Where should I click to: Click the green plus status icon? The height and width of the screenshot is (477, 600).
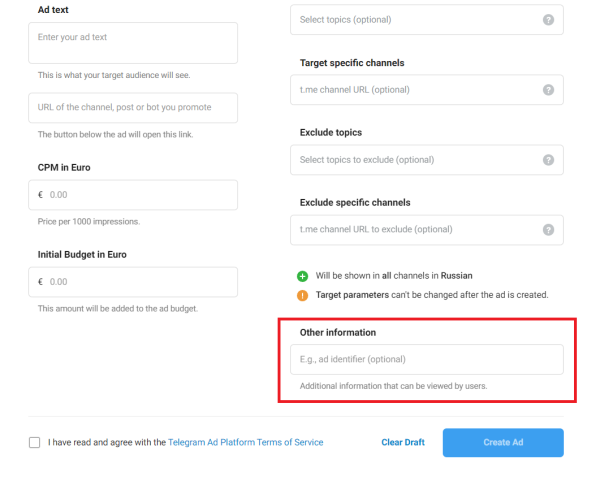302,275
